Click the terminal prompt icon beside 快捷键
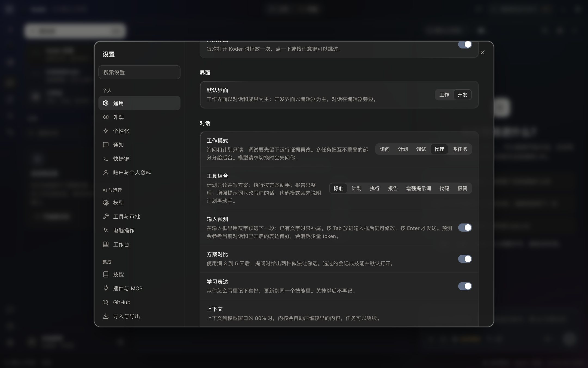Viewport: 588px width, 368px height. [x=106, y=159]
